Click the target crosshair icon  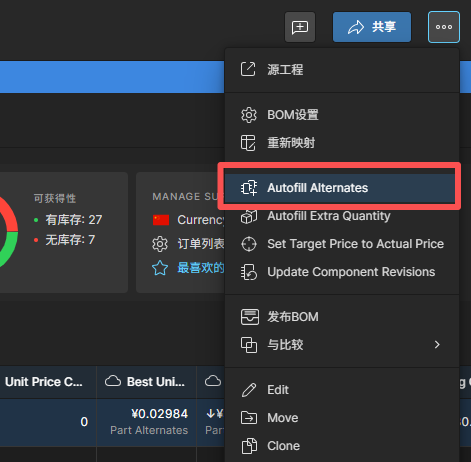(x=249, y=244)
